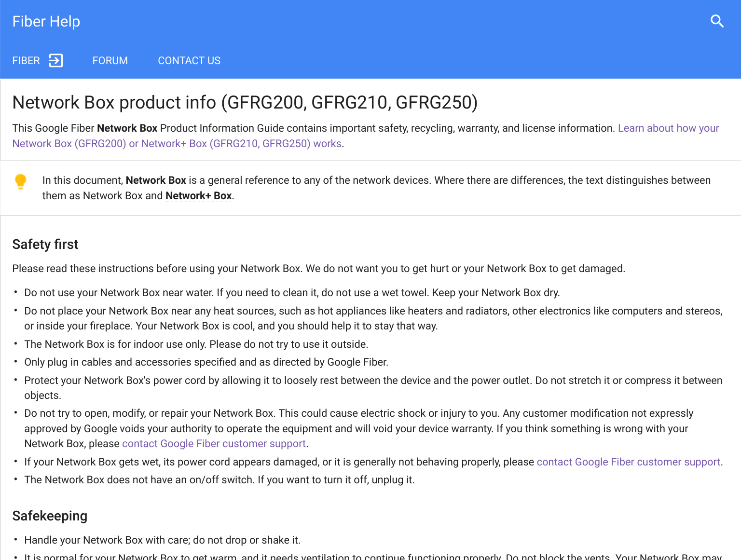Click the page title Network Box product info

click(245, 102)
